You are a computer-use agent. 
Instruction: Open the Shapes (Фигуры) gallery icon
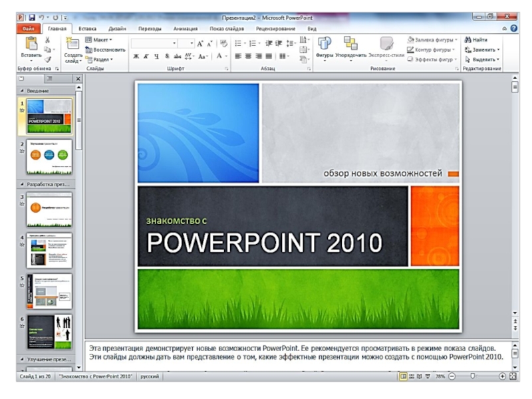325,44
